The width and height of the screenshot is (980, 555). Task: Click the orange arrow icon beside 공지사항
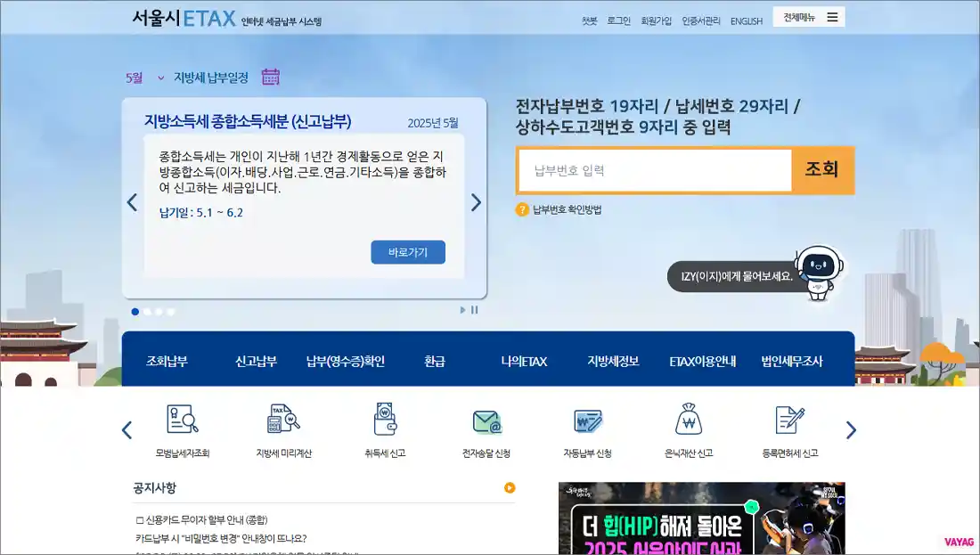coord(510,488)
